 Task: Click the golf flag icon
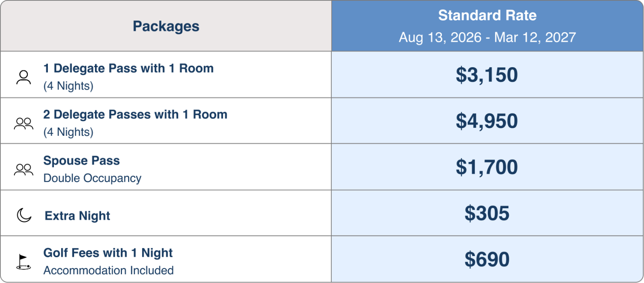pyautogui.click(x=23, y=262)
